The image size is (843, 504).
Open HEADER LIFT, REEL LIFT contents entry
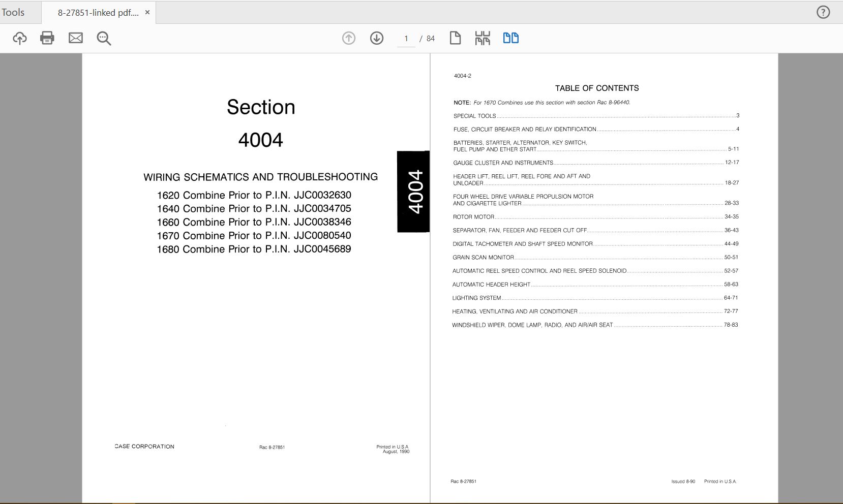tap(596, 179)
